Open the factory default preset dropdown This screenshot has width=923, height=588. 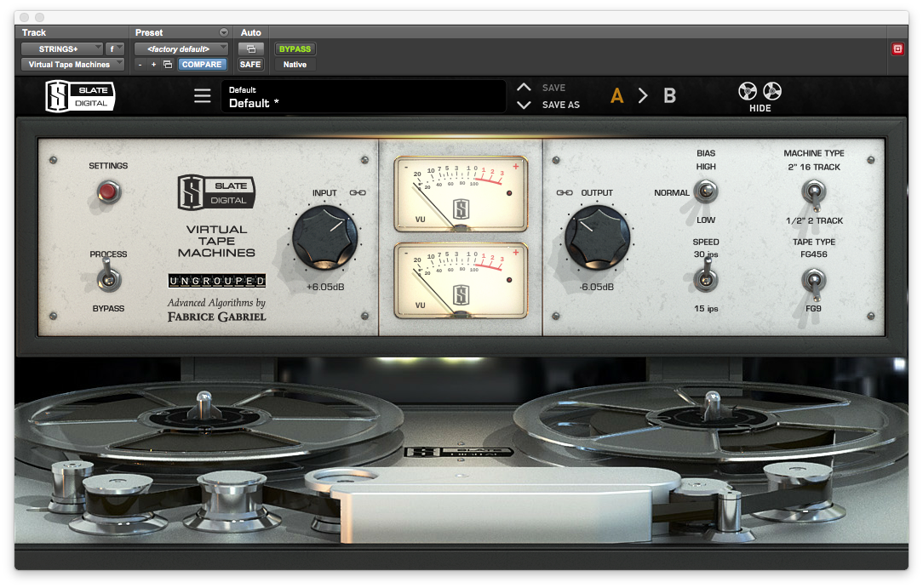(181, 49)
